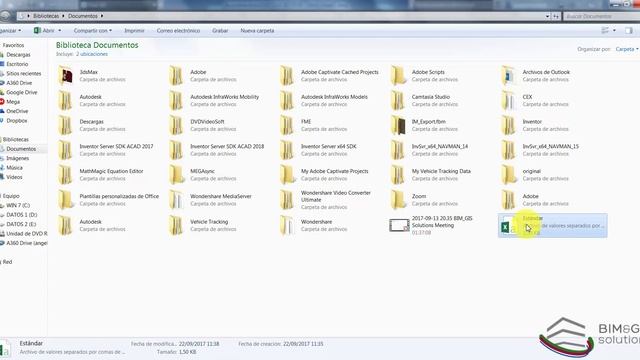
Task: Open the Wondershare Video Converter Ultimate folder
Action: [x=325, y=200]
